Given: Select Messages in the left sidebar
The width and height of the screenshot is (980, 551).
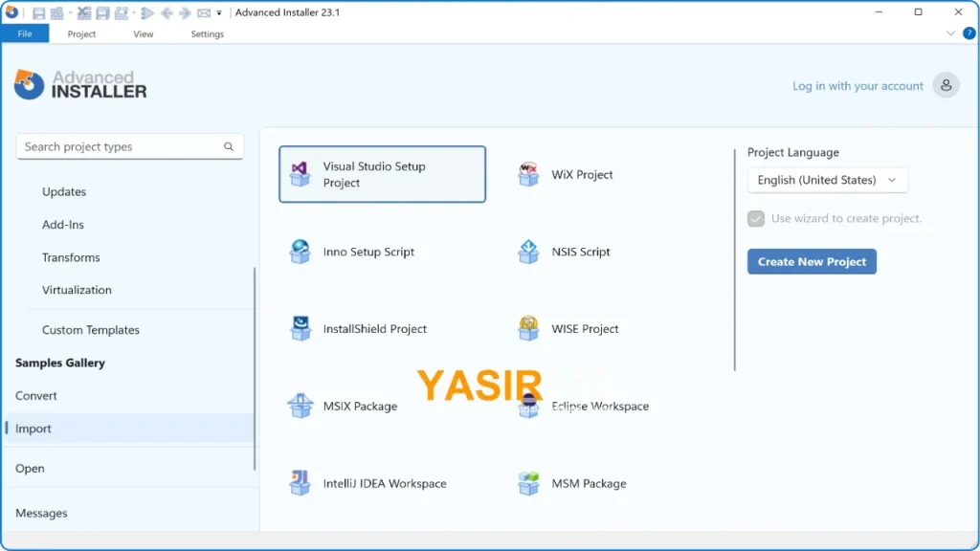Looking at the screenshot, I should [x=41, y=513].
